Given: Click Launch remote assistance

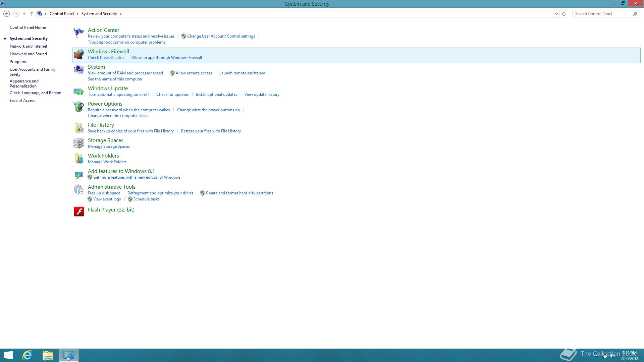Looking at the screenshot, I should 242,73.
